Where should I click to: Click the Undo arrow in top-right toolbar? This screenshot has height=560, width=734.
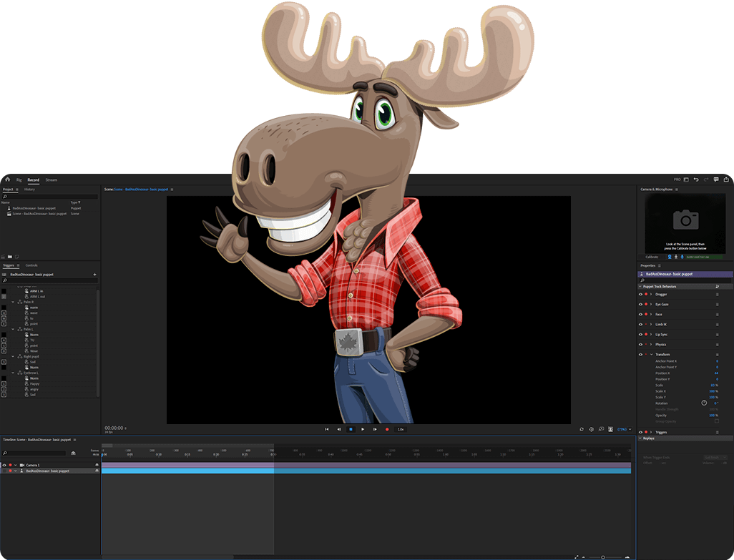[696, 180]
